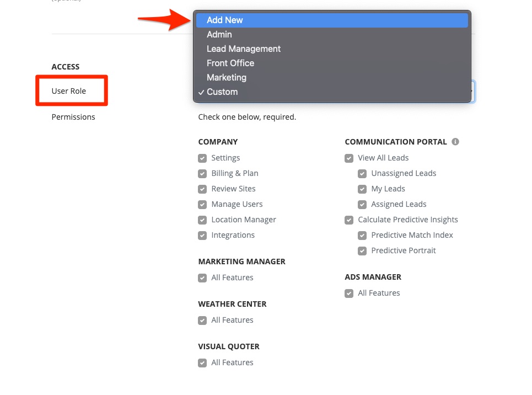Uncheck Unassigned Leads checkbox

point(362,174)
